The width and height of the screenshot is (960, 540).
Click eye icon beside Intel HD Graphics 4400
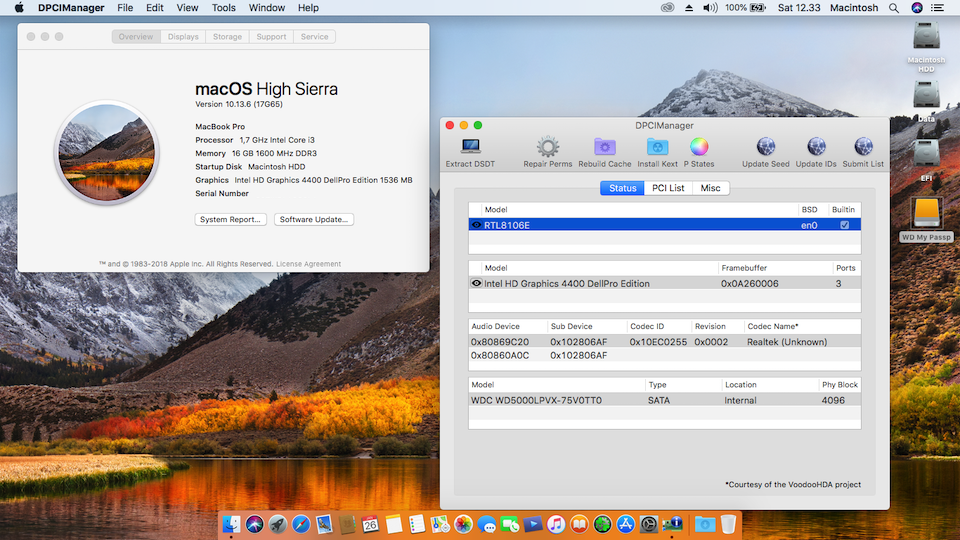(x=476, y=283)
